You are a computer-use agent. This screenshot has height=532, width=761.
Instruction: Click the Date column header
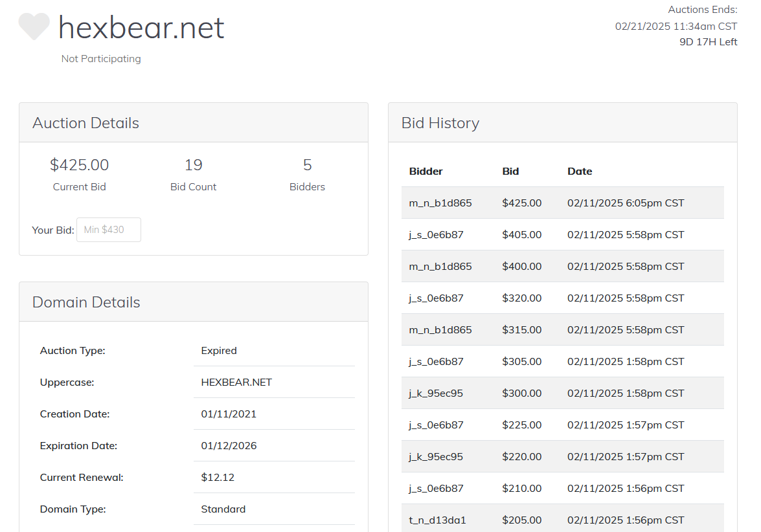click(x=580, y=172)
